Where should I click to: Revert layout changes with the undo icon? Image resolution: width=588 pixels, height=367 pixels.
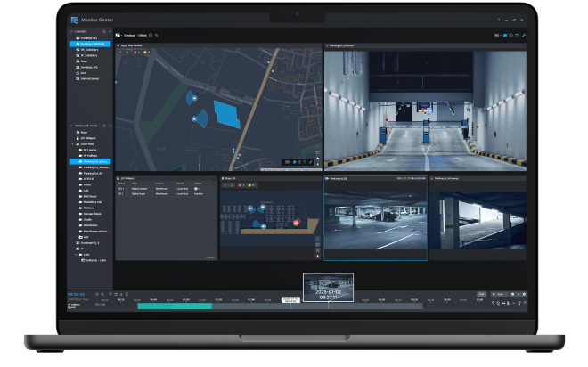coord(157,36)
